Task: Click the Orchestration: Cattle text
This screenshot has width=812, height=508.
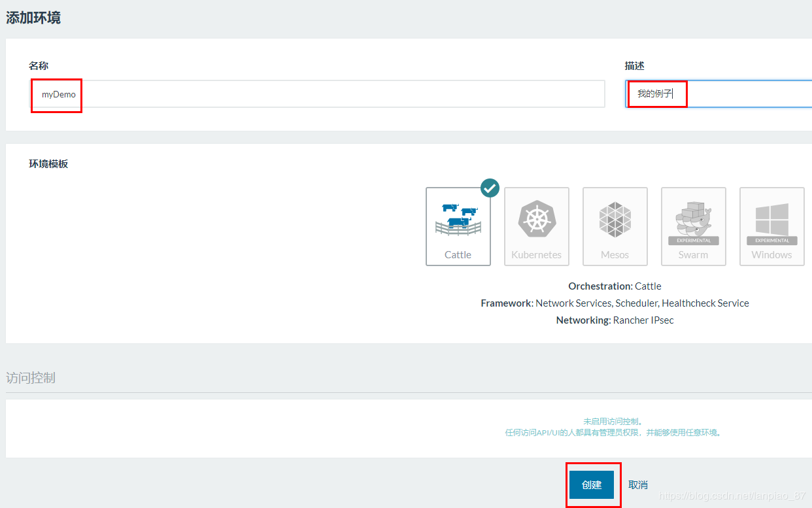Action: point(615,286)
